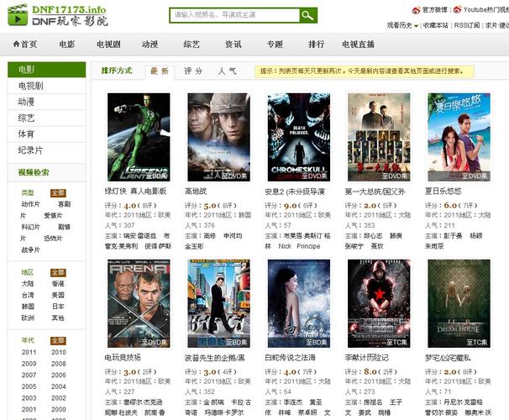Viewport: 509px width, 420px height.
Task: Sort the list by 评分 tab
Action: (193, 71)
